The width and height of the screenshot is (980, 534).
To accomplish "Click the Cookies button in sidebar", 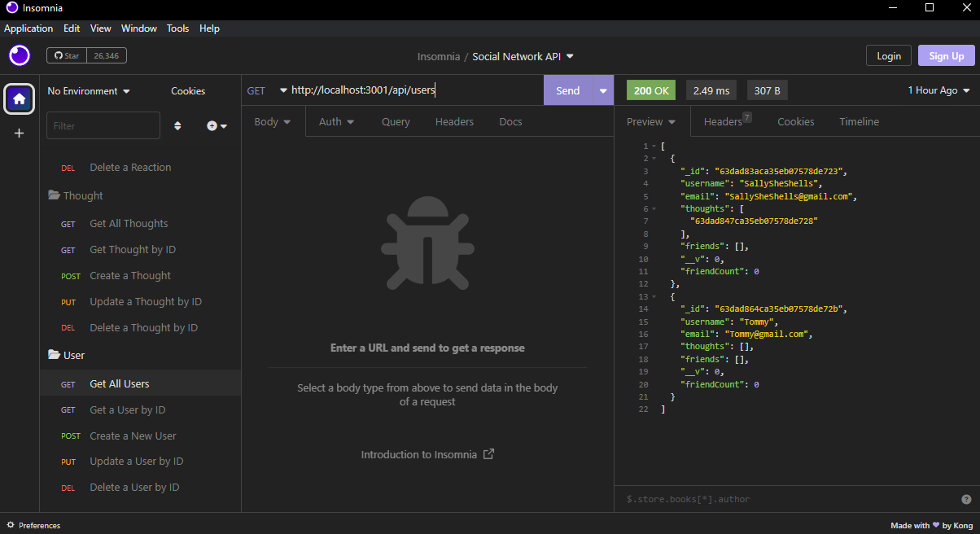I will [x=188, y=91].
